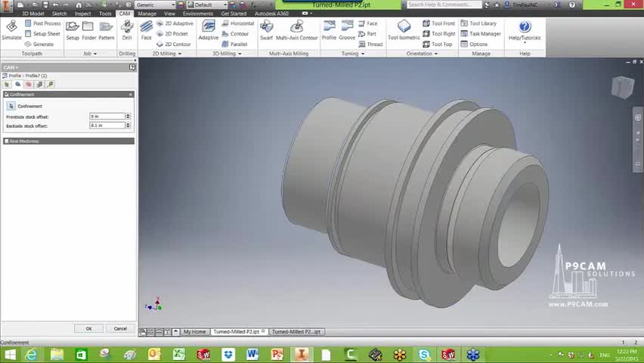Click the Simulate toolpath icon
Screen dimensions: 644x363
pos(11,30)
